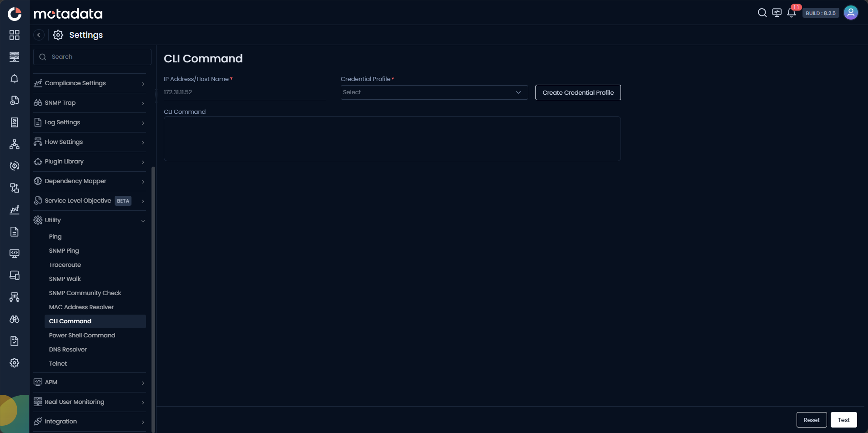This screenshot has height=433, width=868.
Task: Expand Compliance Settings section
Action: tap(90, 83)
